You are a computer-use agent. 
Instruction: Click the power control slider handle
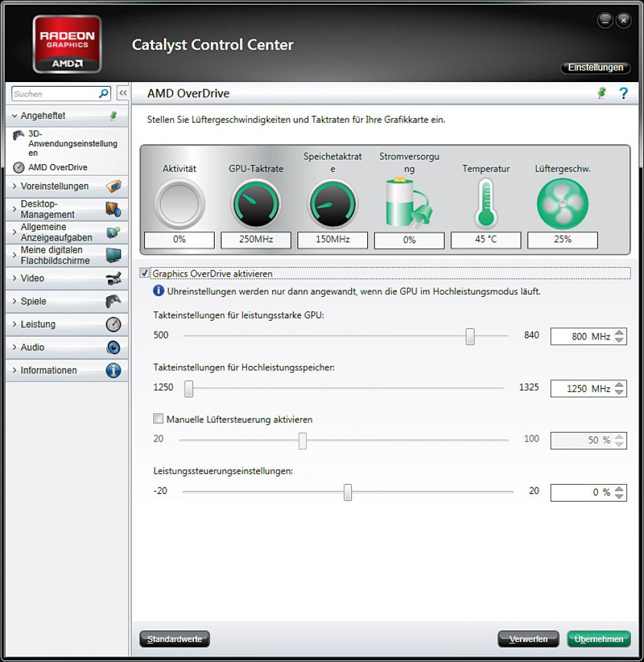click(x=348, y=492)
